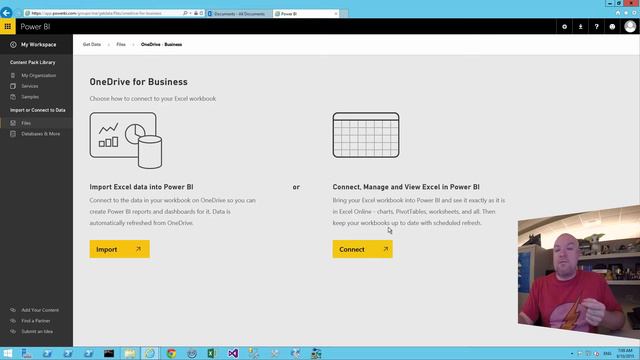Select Databases & More entry
Screen dimensions: 640x360
pyautogui.click(x=40, y=134)
